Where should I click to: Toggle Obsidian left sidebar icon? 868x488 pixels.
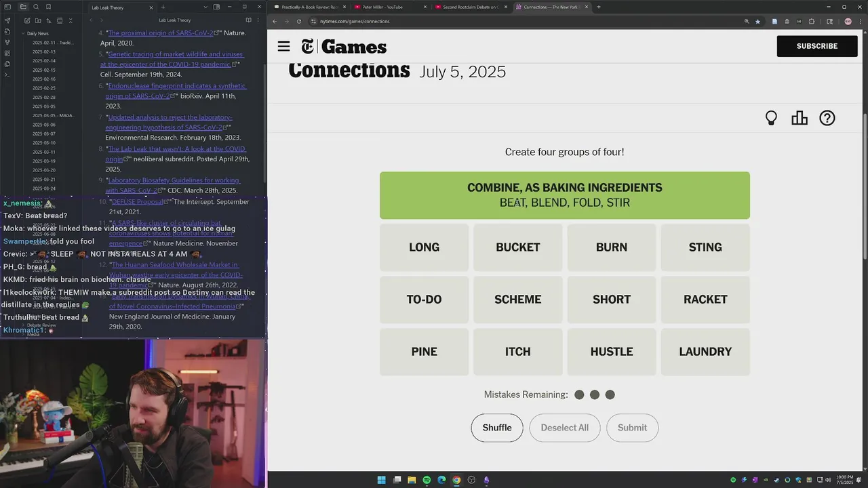pyautogui.click(x=7, y=7)
